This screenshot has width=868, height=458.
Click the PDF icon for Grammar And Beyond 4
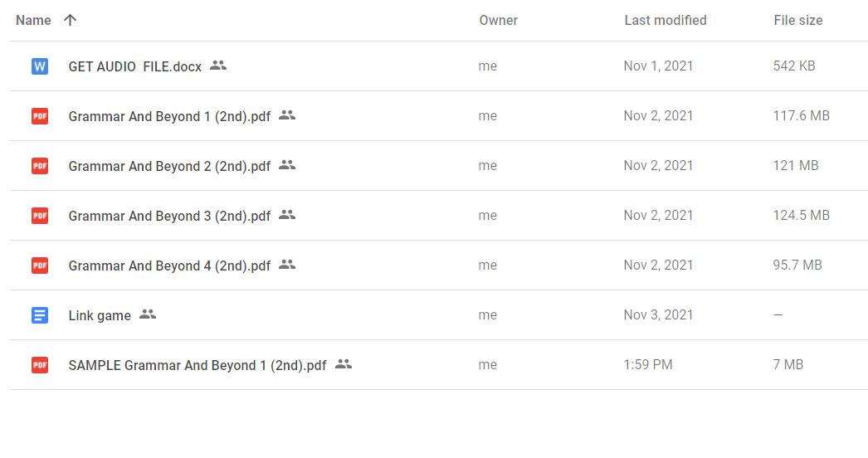[x=40, y=266]
